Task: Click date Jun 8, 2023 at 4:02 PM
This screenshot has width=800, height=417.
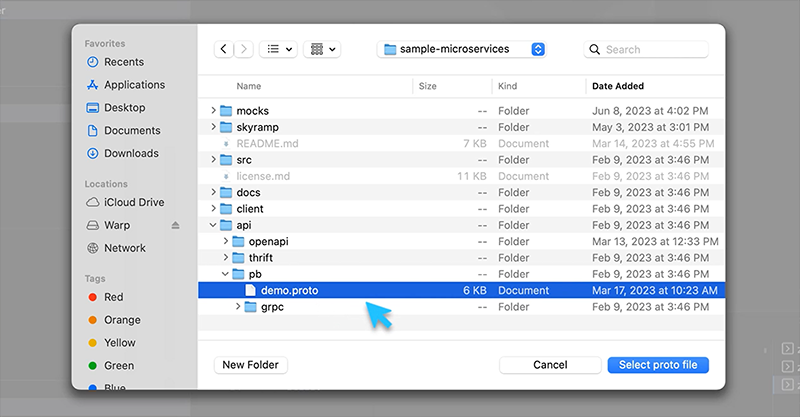Action: [x=650, y=111]
